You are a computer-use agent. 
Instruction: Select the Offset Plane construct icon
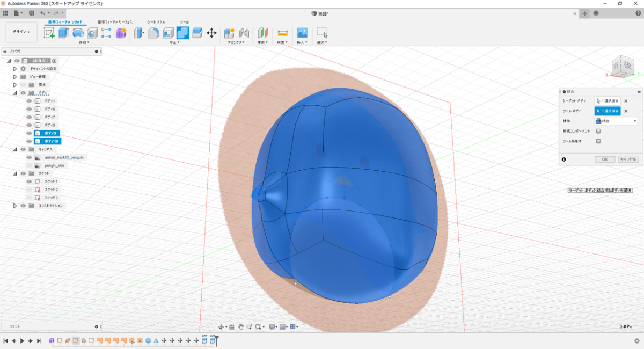(262, 33)
